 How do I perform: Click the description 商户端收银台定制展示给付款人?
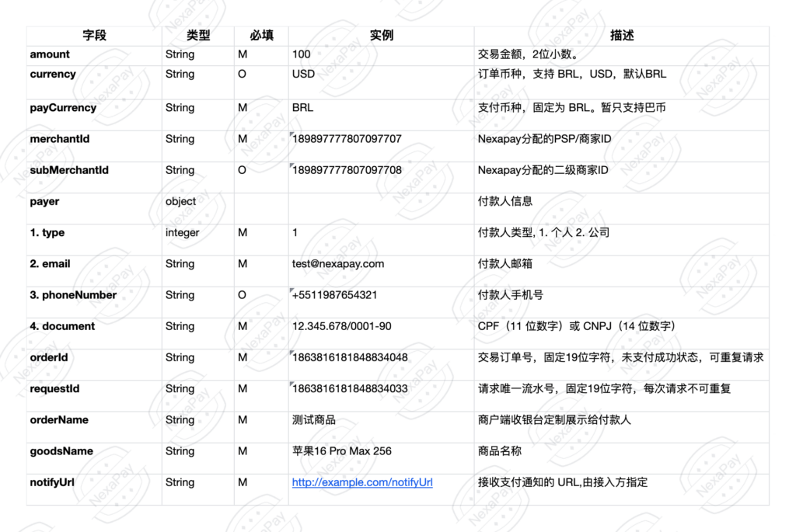point(554,420)
